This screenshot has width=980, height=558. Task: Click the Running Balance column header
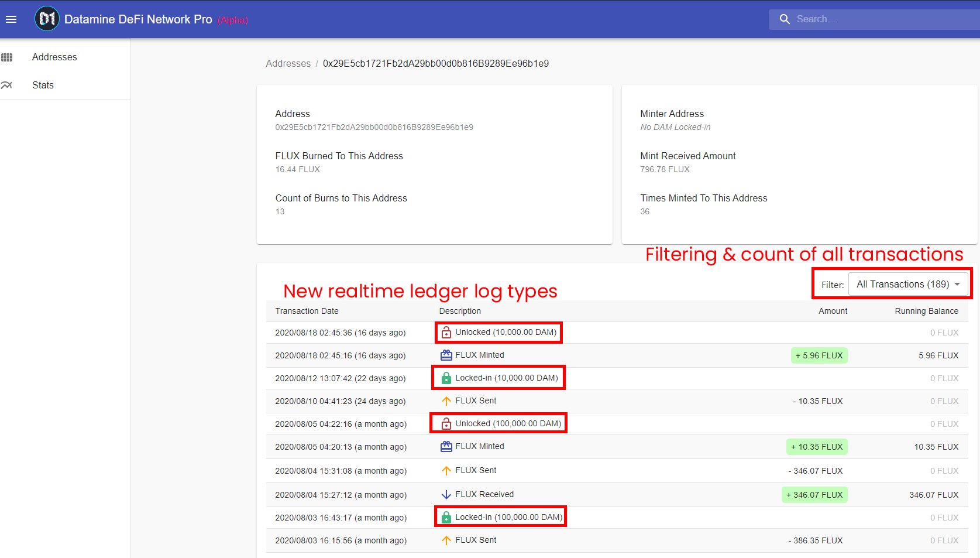pyautogui.click(x=926, y=311)
